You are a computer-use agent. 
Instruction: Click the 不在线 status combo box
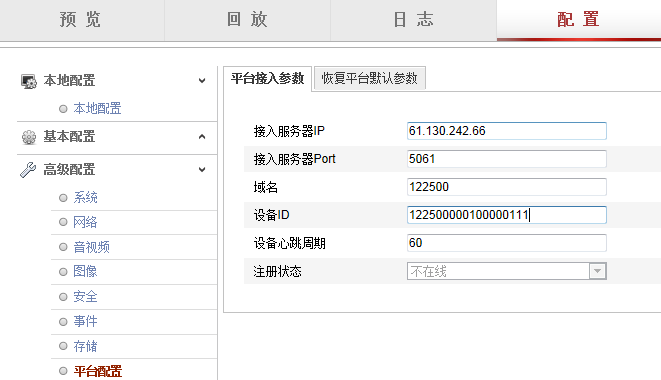pyautogui.click(x=507, y=271)
